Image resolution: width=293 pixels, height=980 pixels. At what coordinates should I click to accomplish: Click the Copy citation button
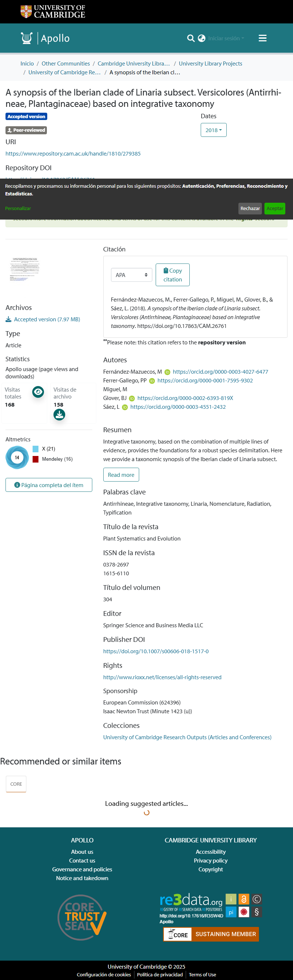click(x=173, y=275)
